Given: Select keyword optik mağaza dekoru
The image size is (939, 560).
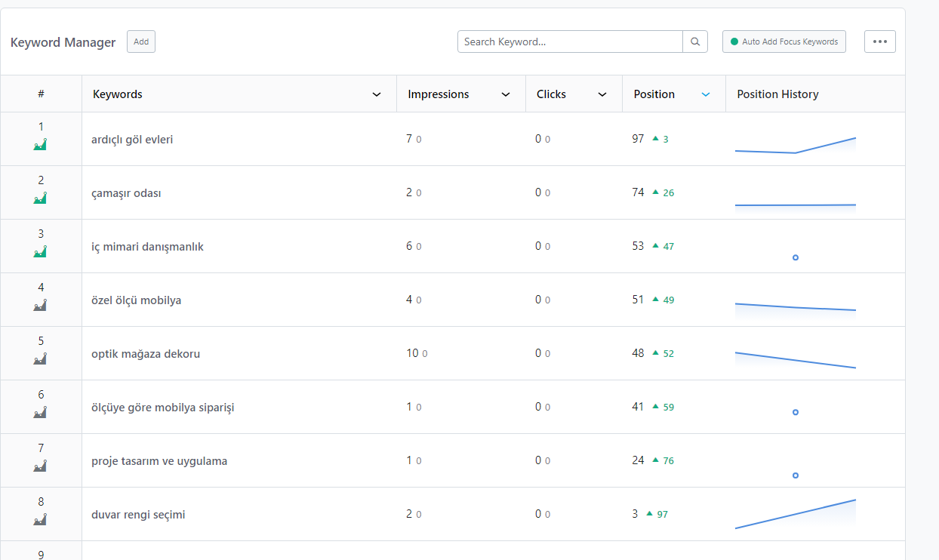Looking at the screenshot, I should pyautogui.click(x=146, y=354).
